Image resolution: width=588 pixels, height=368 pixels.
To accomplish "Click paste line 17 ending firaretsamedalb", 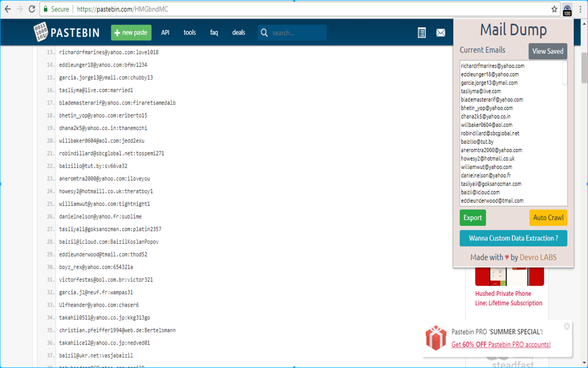I will click(117, 103).
